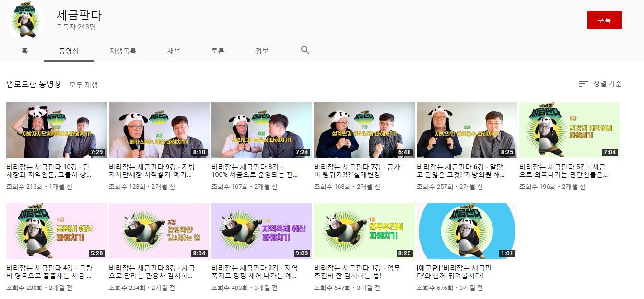This screenshot has width=644, height=299.
Task: Play the 6강 지방의원 해외연수 thumbnail
Action: 467,130
